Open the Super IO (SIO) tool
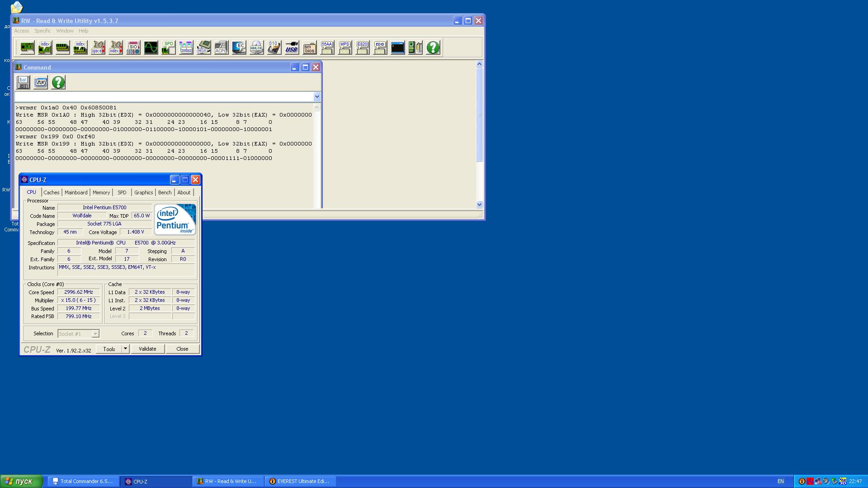This screenshot has height=488, width=868. [x=133, y=47]
